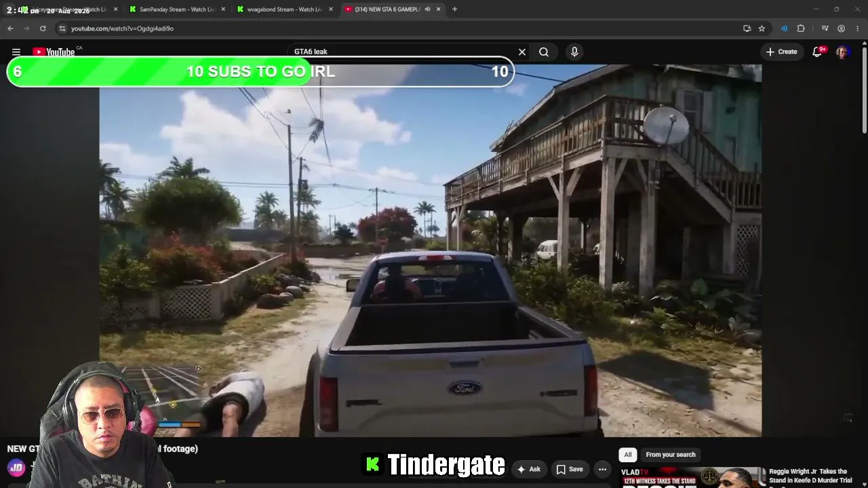Reload the page
This screenshot has width=868, height=488.
tap(43, 28)
